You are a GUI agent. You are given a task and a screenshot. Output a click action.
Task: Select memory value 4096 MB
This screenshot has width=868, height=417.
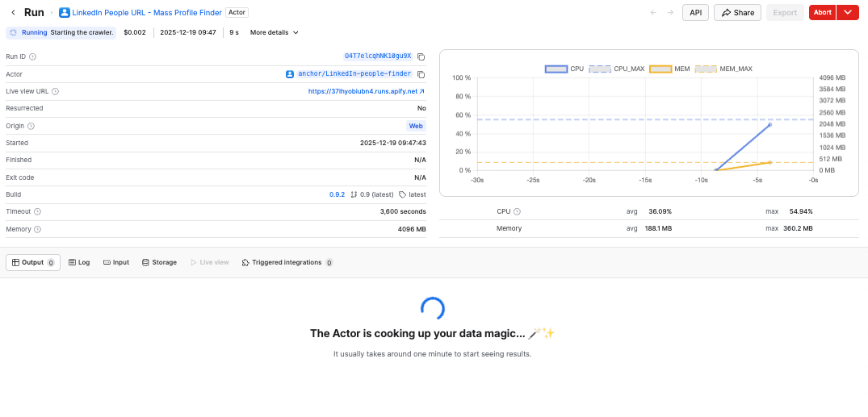pos(412,229)
